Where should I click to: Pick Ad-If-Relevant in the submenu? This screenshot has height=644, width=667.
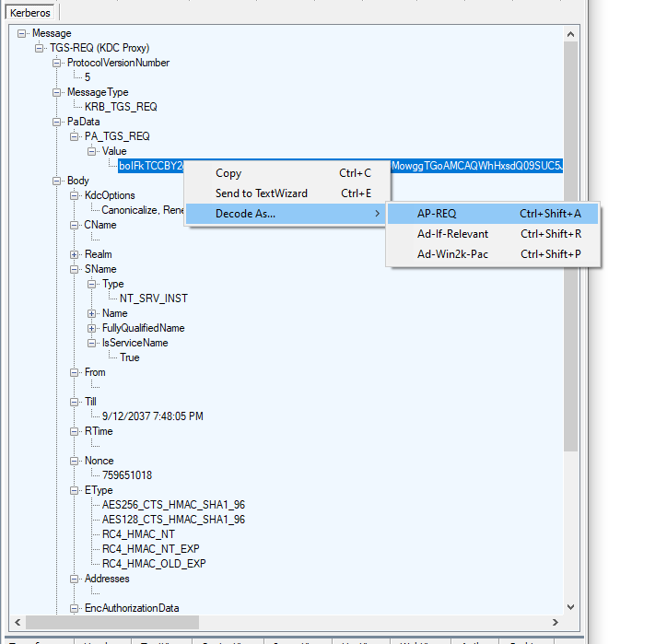[452, 234]
